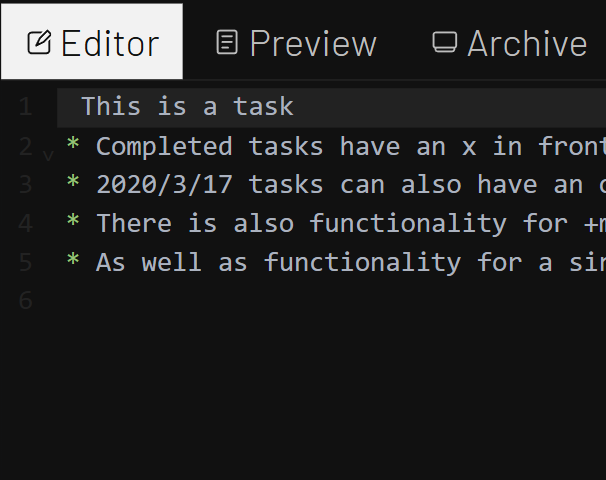Viewport: 606px width, 480px height.
Task: Select the Editor tab label
Action: (x=109, y=43)
